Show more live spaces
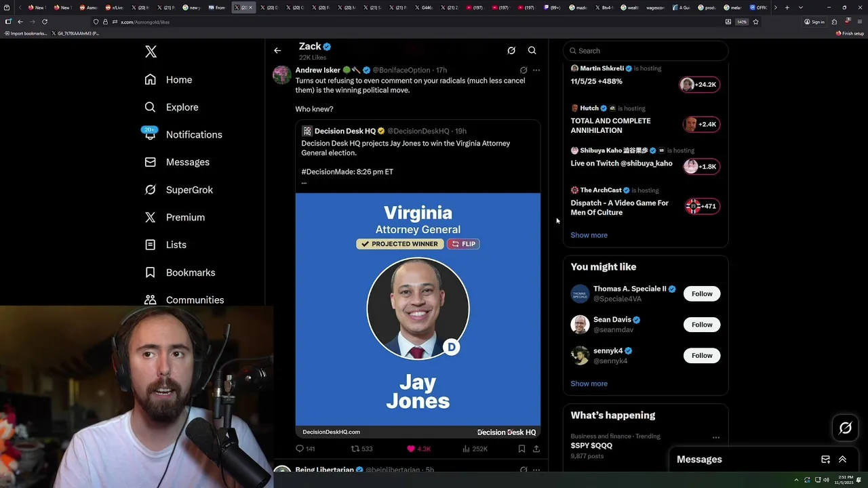The width and height of the screenshot is (868, 488). [589, 235]
